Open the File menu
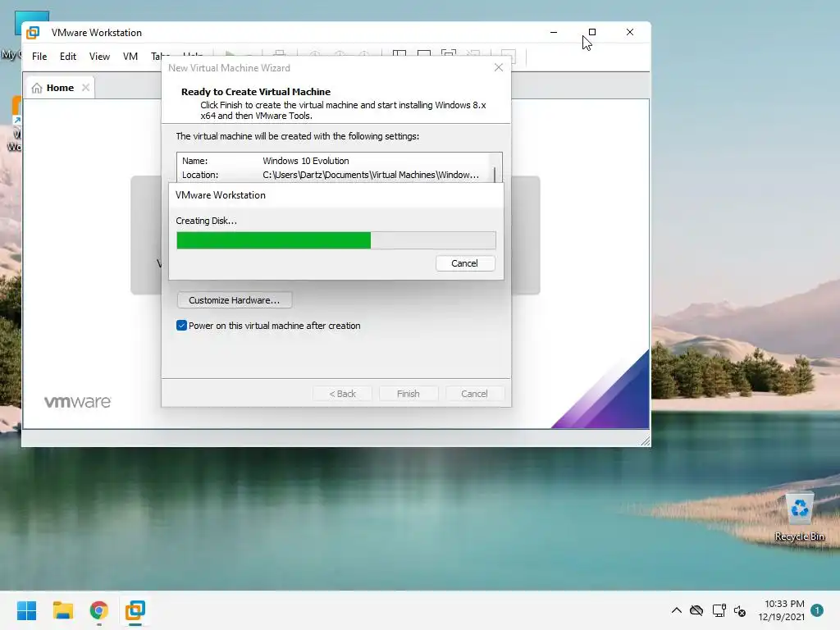The width and height of the screenshot is (840, 630). point(39,57)
